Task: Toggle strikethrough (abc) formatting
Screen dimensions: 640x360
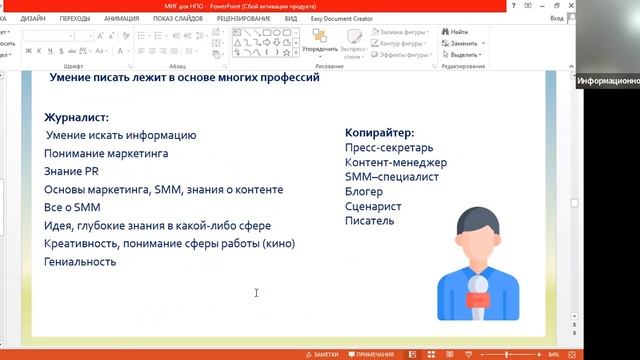Action: [72, 51]
